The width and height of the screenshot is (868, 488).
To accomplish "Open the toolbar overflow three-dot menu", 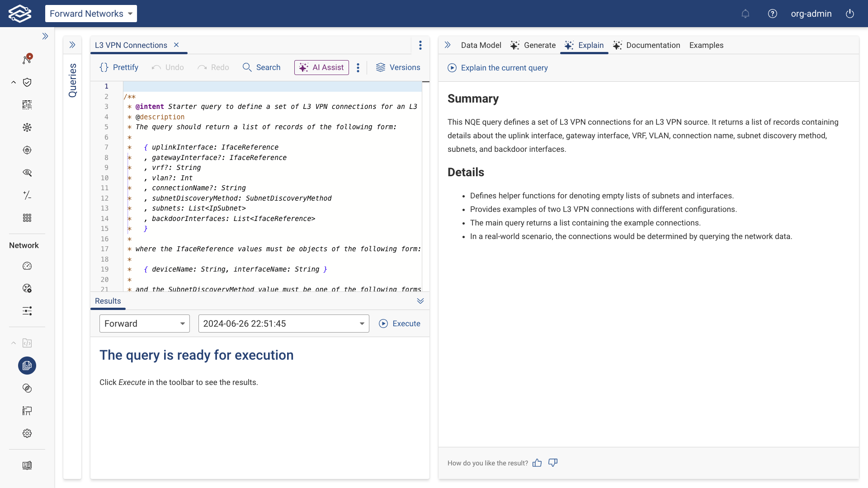I will 358,68.
